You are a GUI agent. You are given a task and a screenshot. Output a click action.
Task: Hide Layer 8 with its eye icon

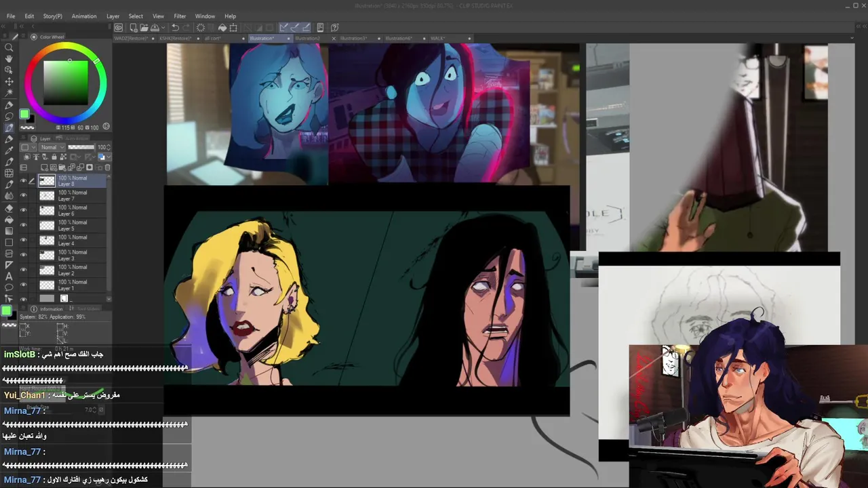[x=23, y=181]
